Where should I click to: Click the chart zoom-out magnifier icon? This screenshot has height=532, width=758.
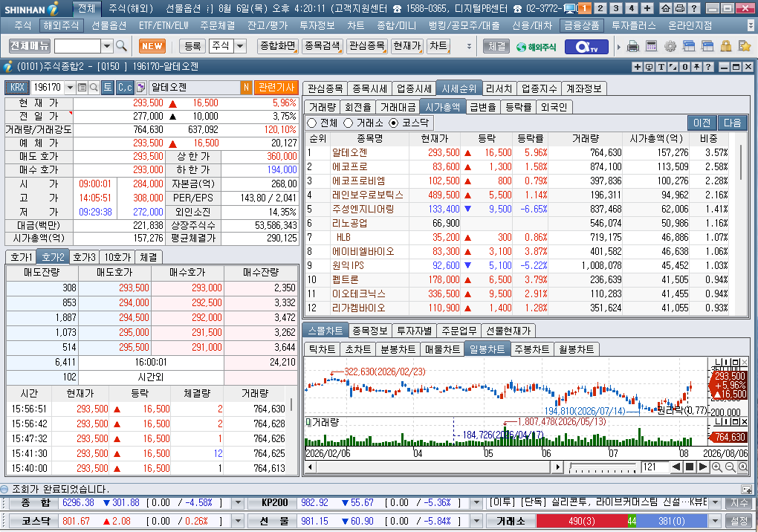tap(730, 467)
